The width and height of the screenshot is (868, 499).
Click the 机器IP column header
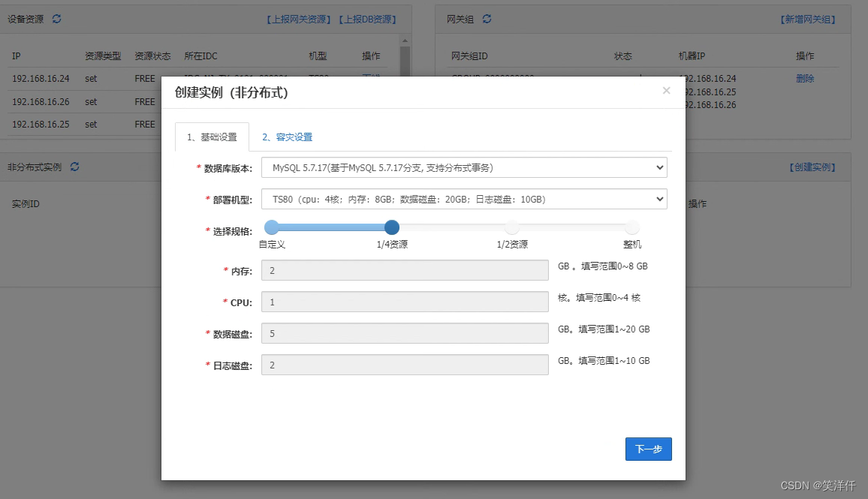[692, 56]
